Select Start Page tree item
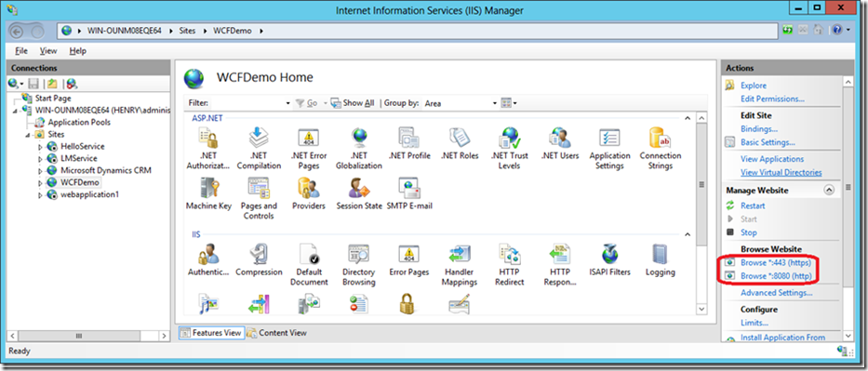Image resolution: width=868 pixels, height=371 pixels. [x=53, y=98]
